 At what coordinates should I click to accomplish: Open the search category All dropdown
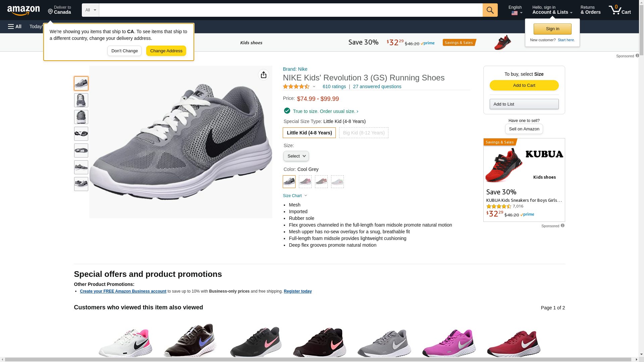(91, 10)
